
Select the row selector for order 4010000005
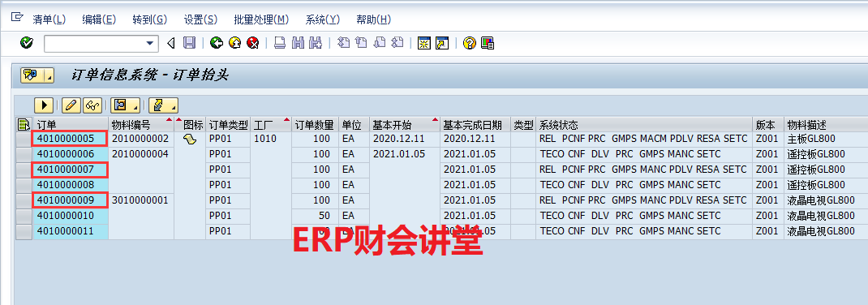pos(24,139)
